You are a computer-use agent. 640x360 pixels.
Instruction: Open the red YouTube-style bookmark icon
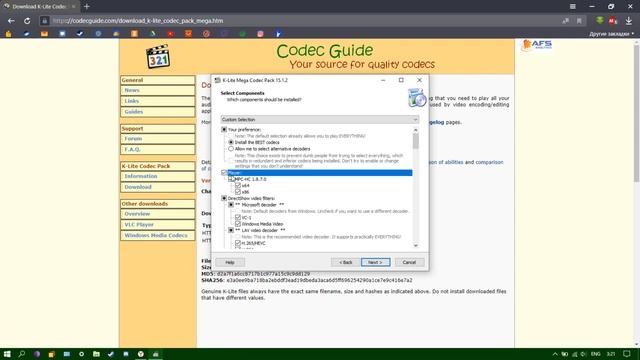pos(170,34)
